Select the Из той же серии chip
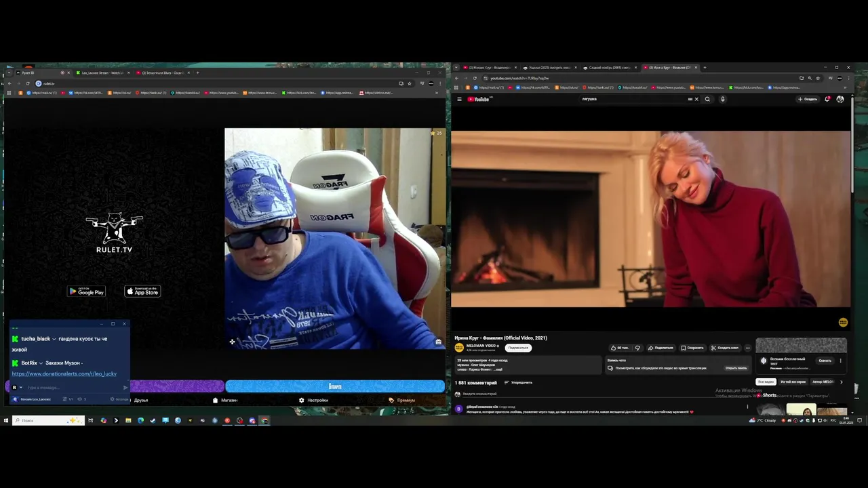868x488 pixels. 793,382
